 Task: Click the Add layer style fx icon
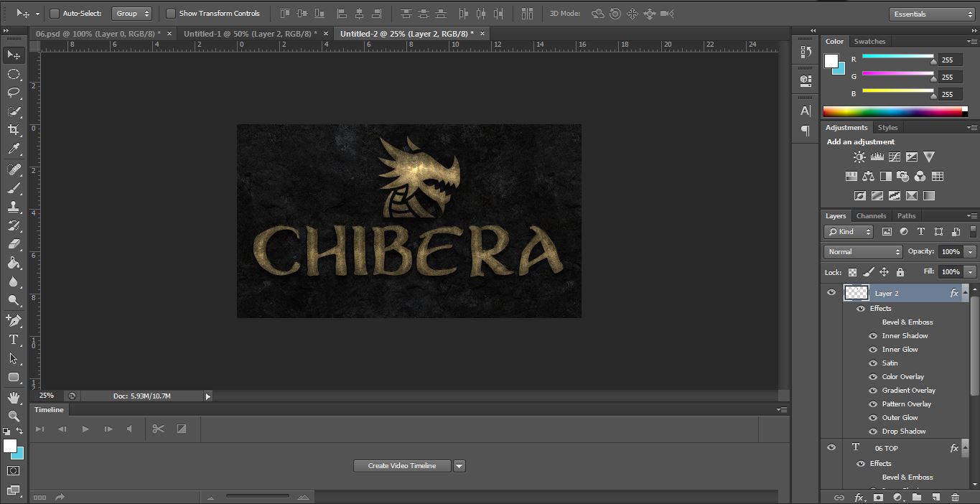859,497
